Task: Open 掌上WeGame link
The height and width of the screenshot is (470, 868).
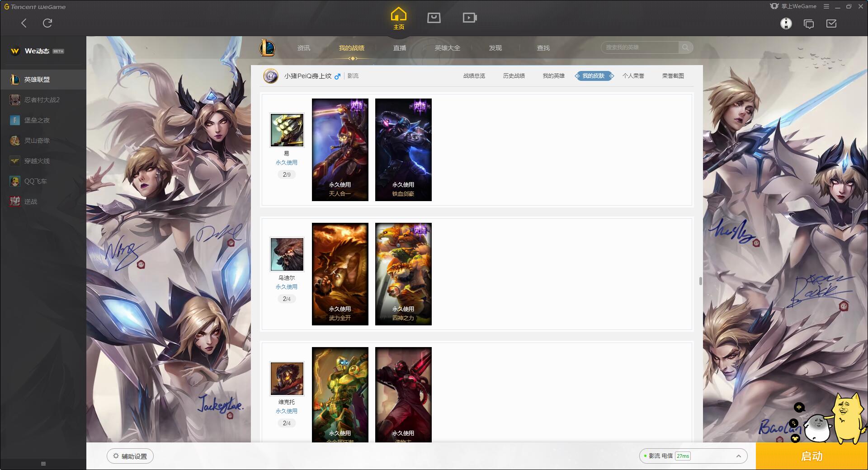Action: [x=793, y=6]
